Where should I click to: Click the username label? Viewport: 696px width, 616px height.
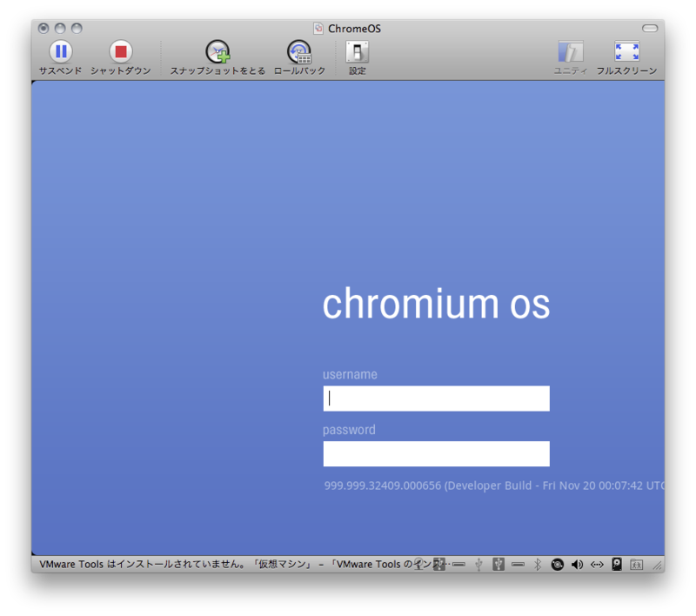tap(350, 375)
